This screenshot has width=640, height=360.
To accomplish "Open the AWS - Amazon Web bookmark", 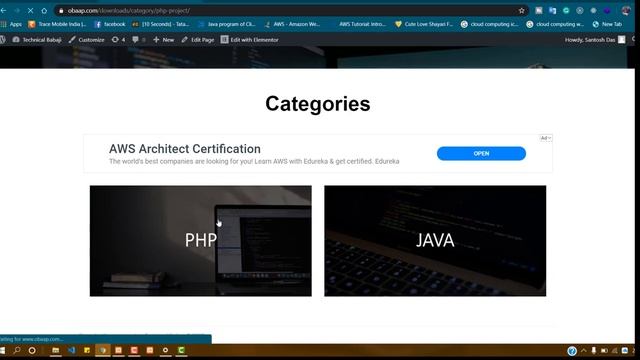I will tap(292, 24).
